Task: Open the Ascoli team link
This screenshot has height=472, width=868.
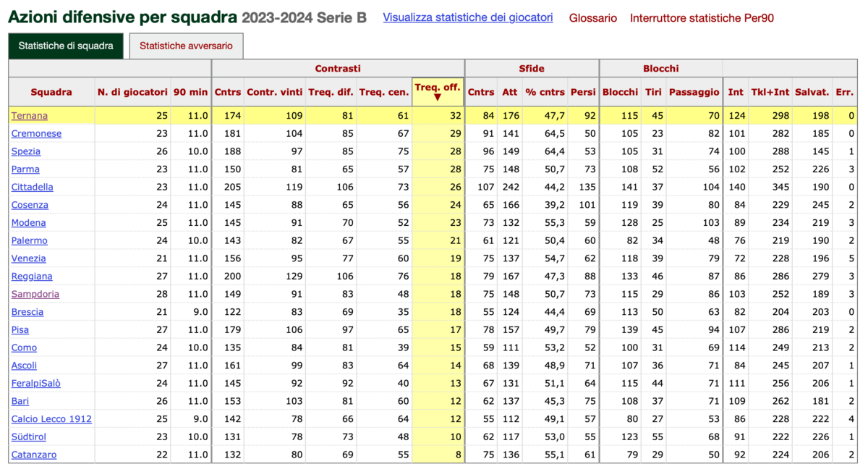Action: 24,366
